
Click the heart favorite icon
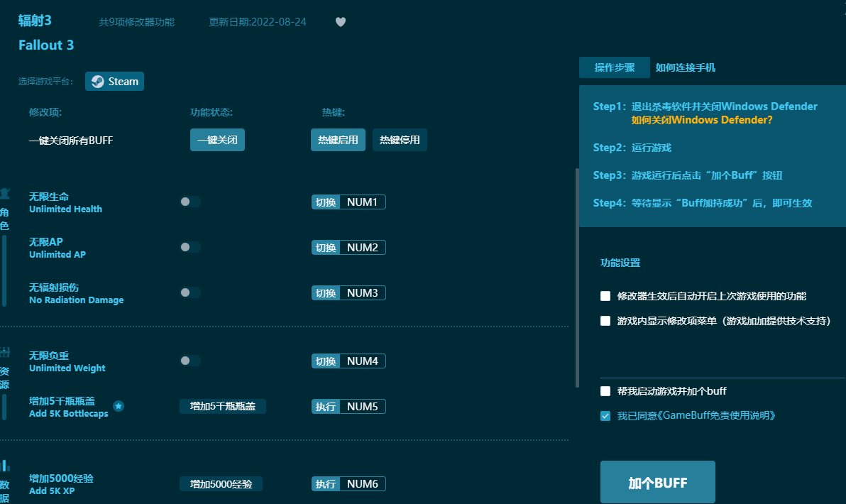tap(341, 22)
